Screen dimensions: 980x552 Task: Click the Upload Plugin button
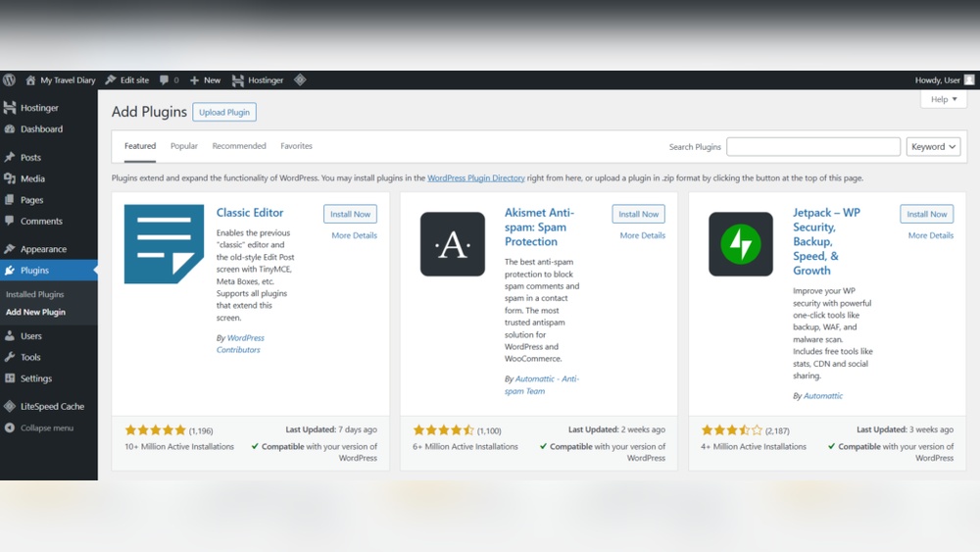[x=224, y=112]
